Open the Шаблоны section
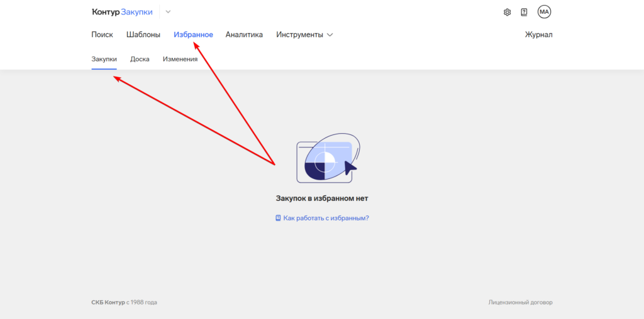Image resolution: width=644 pixels, height=319 pixels. 143,35
